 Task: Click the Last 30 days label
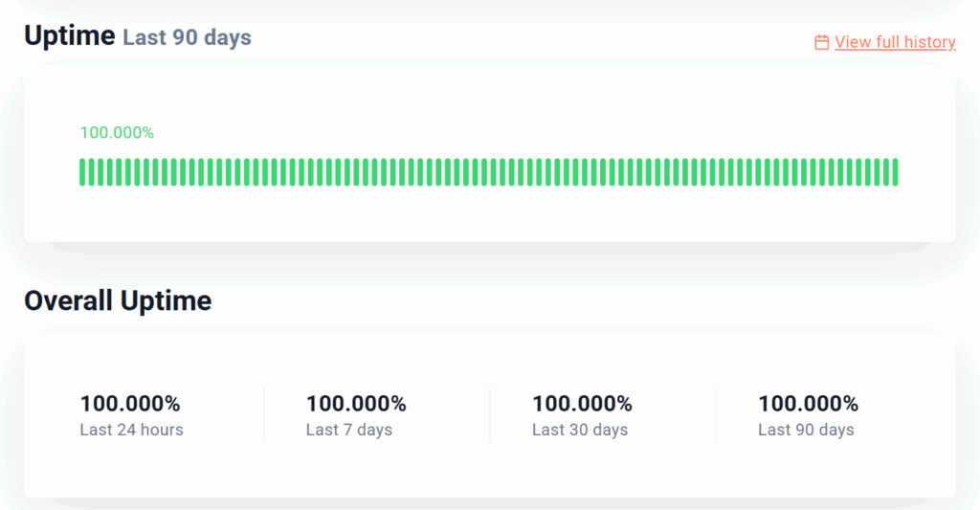(580, 430)
